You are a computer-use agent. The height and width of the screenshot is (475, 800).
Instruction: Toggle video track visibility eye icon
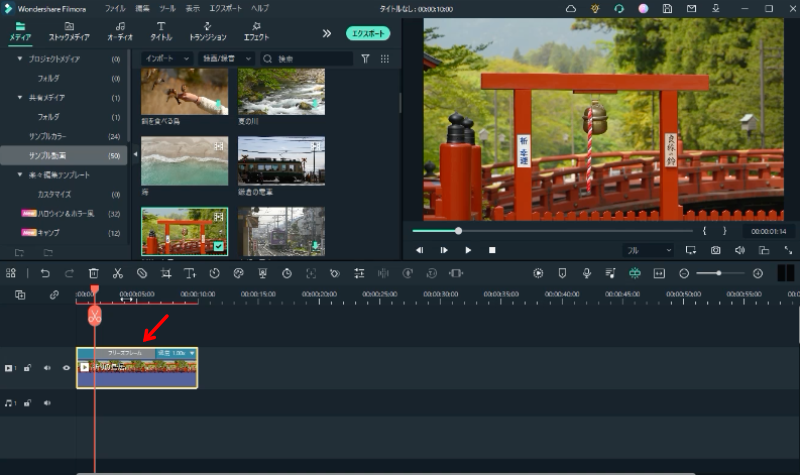click(x=66, y=368)
